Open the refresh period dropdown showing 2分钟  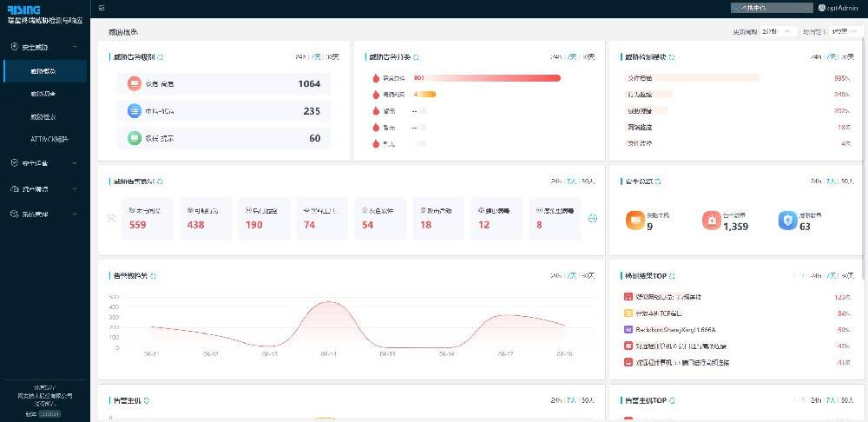777,31
